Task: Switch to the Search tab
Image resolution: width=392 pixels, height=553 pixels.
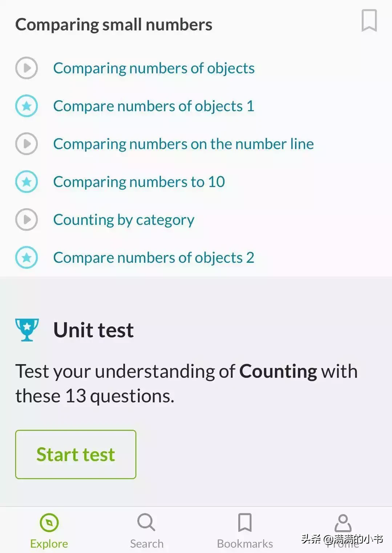Action: [147, 530]
